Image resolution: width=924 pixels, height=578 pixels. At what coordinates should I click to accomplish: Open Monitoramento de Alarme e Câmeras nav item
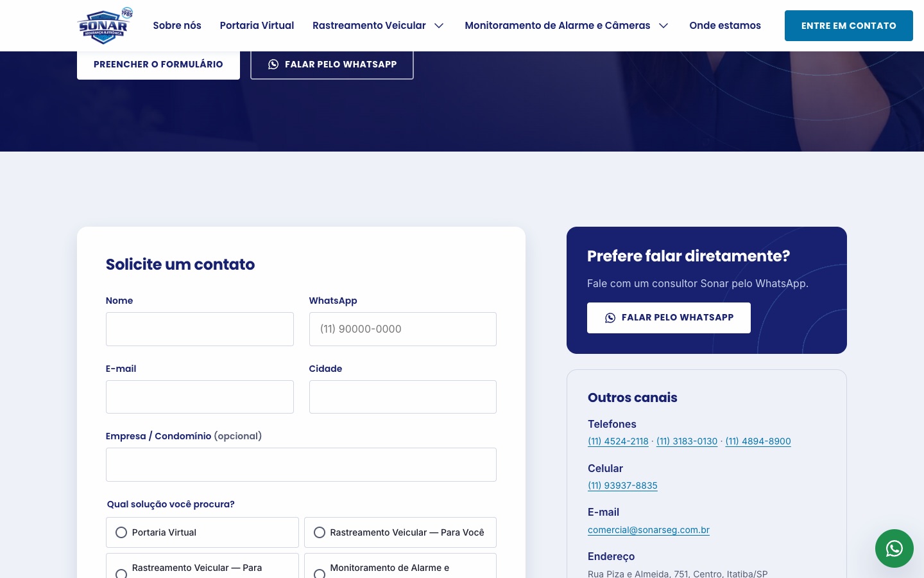coord(557,26)
